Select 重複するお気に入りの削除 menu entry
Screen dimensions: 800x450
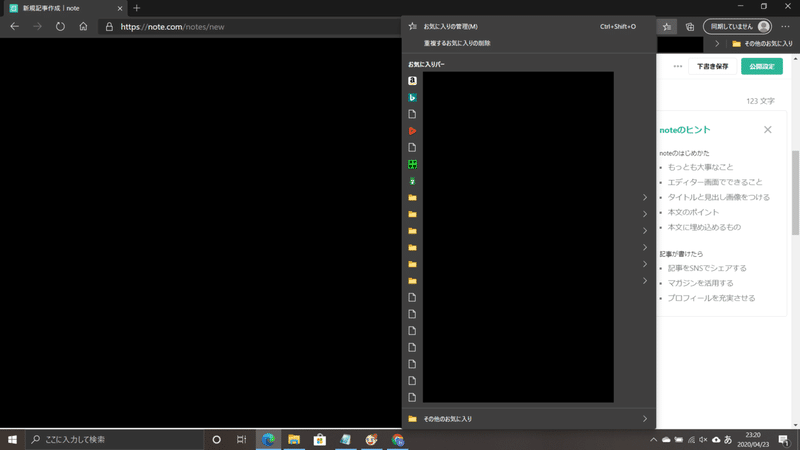[x=529, y=43]
